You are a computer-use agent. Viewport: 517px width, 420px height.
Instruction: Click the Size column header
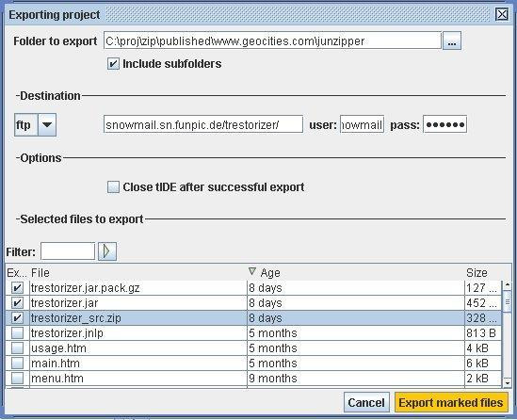point(483,273)
